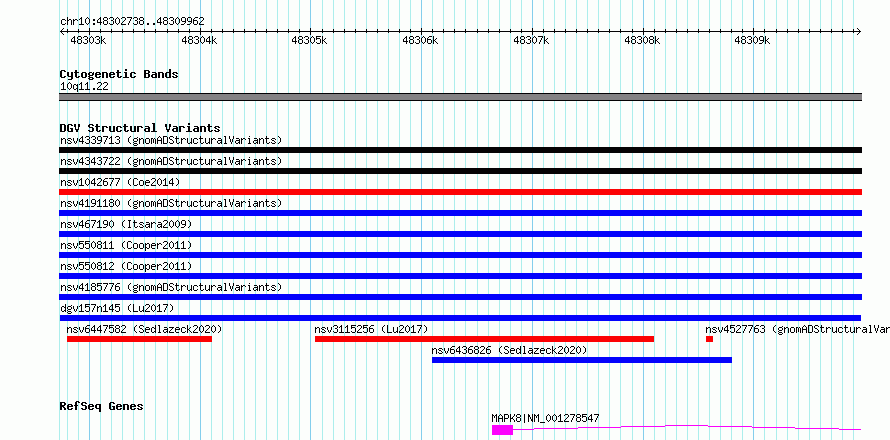
Task: Click the nsv4339713 black variant bar
Action: tap(460, 150)
